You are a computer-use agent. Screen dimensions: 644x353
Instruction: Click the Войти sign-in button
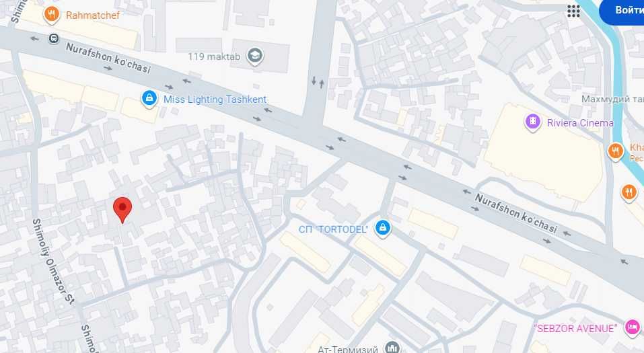622,11
